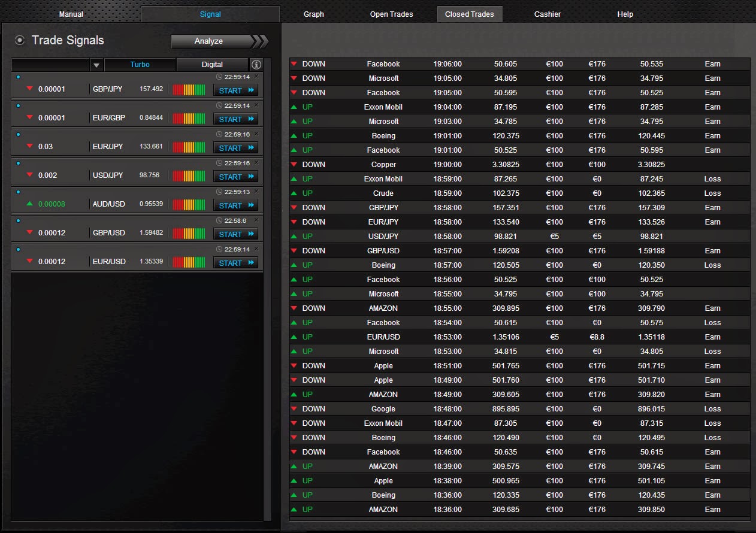Go to the Open Trades tab
Image resolution: width=756 pixels, height=533 pixels.
coord(391,14)
